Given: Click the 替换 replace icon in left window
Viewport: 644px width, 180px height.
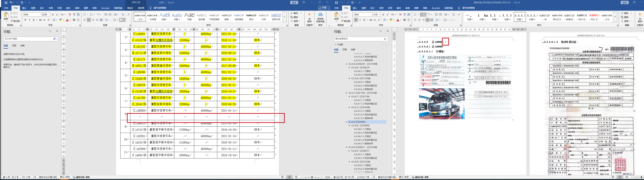Looking at the screenshot, I should 294,17.
